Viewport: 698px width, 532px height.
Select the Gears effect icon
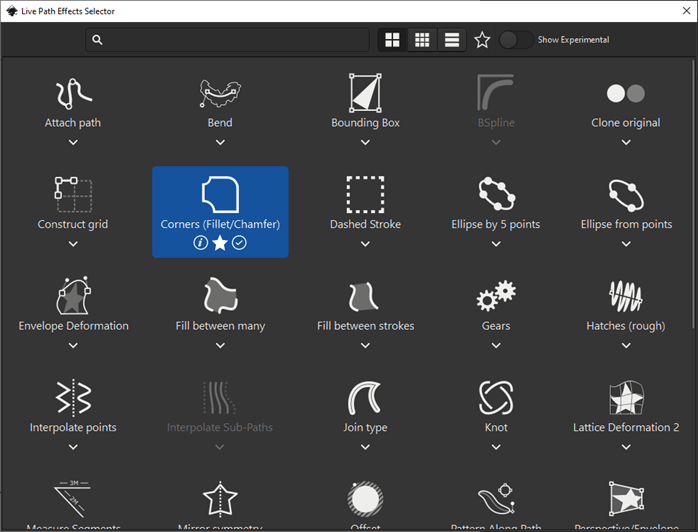[496, 296]
